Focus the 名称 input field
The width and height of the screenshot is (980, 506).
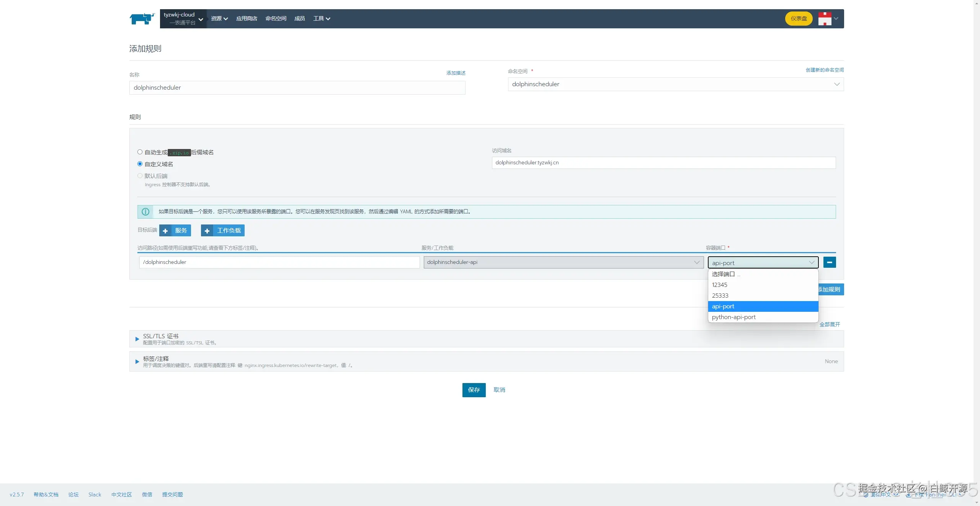coord(297,88)
